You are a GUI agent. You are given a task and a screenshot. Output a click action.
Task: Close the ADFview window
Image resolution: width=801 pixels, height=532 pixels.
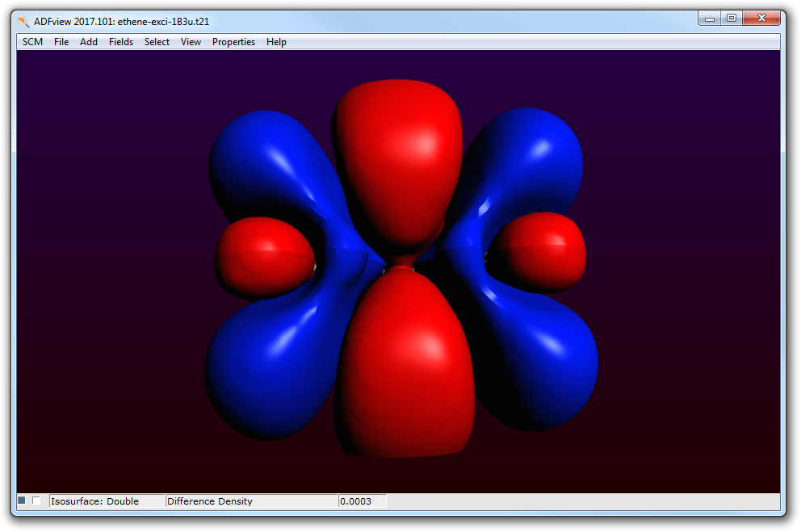pos(761,19)
